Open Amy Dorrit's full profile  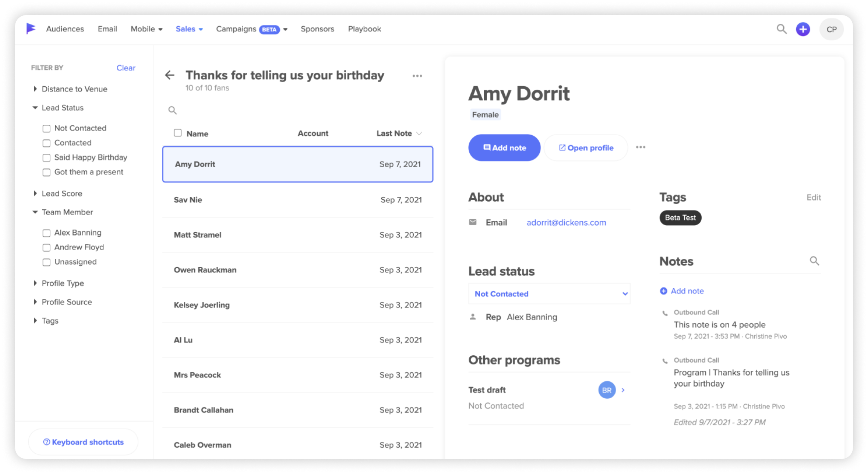pos(585,147)
